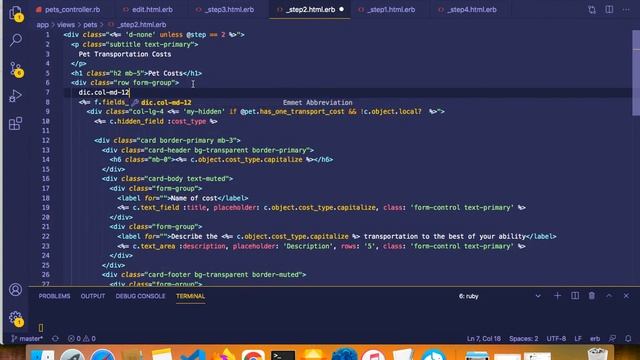640x360 pixels.
Task: Click the 'dic.col-md-12' text on line 7
Action: pyautogui.click(x=104, y=92)
